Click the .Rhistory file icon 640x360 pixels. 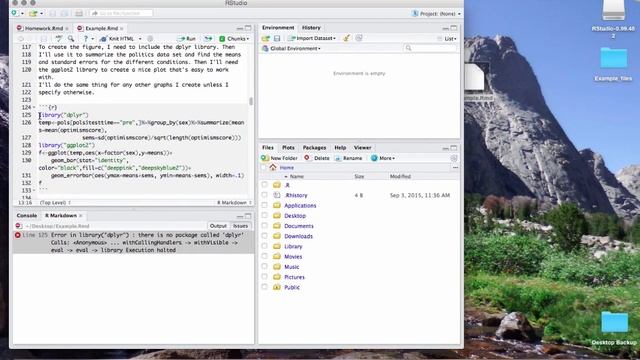coord(277,195)
